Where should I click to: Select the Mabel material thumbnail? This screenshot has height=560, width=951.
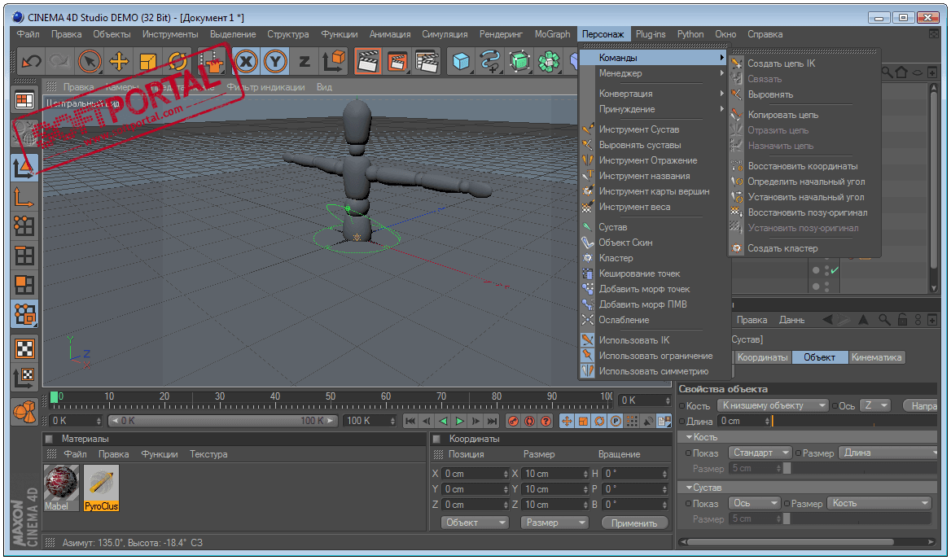pyautogui.click(x=61, y=488)
